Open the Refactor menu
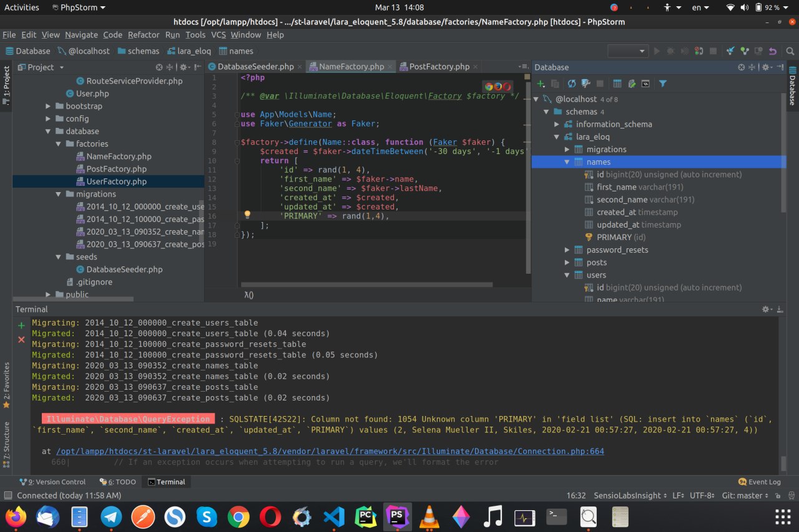 pos(144,35)
